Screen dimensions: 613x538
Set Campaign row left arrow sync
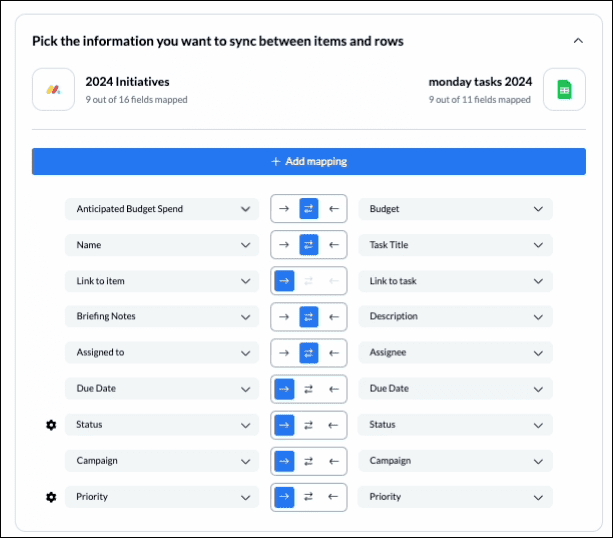(333, 461)
